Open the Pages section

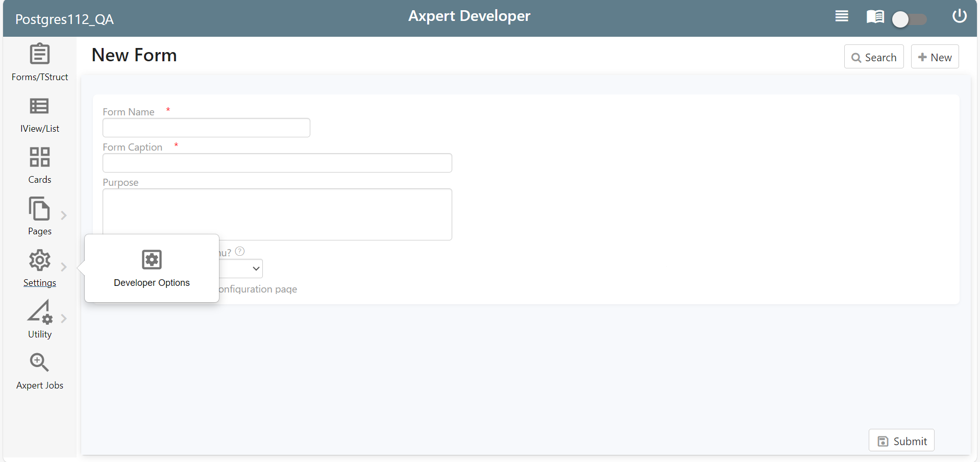[39, 216]
